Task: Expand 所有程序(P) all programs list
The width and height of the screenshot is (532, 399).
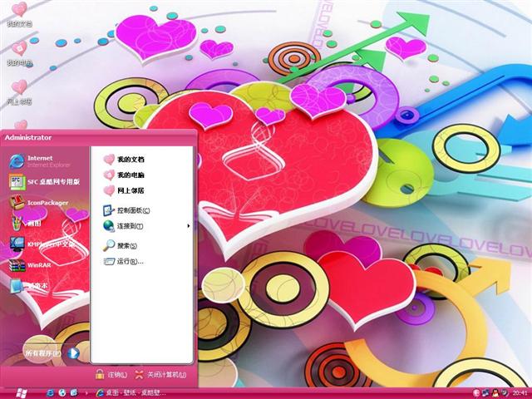Action: pos(52,353)
